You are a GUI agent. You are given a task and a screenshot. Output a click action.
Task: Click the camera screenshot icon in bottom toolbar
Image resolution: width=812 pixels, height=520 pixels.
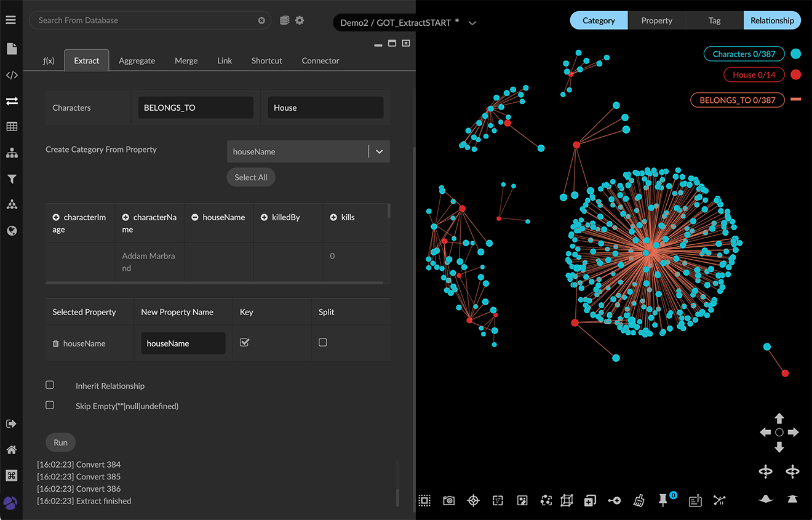coord(449,501)
